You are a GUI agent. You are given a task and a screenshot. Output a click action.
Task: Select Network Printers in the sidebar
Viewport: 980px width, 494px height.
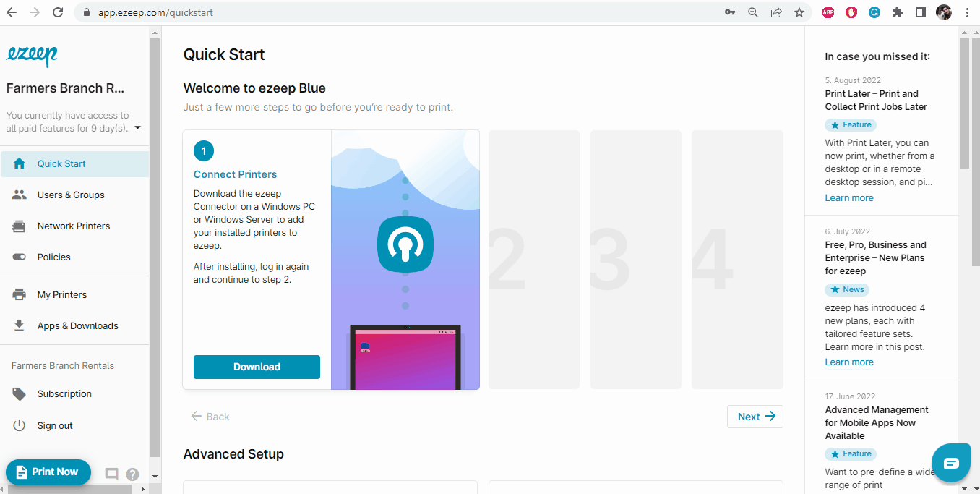click(x=73, y=226)
